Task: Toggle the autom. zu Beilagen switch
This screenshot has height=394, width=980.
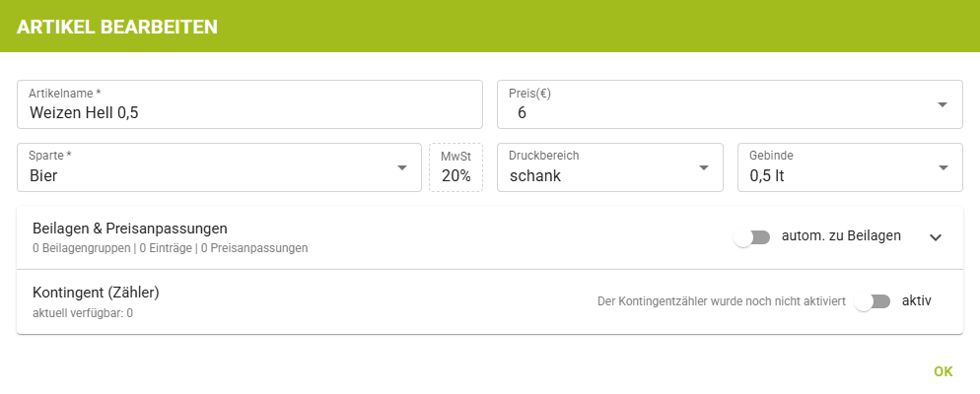Action: [752, 237]
